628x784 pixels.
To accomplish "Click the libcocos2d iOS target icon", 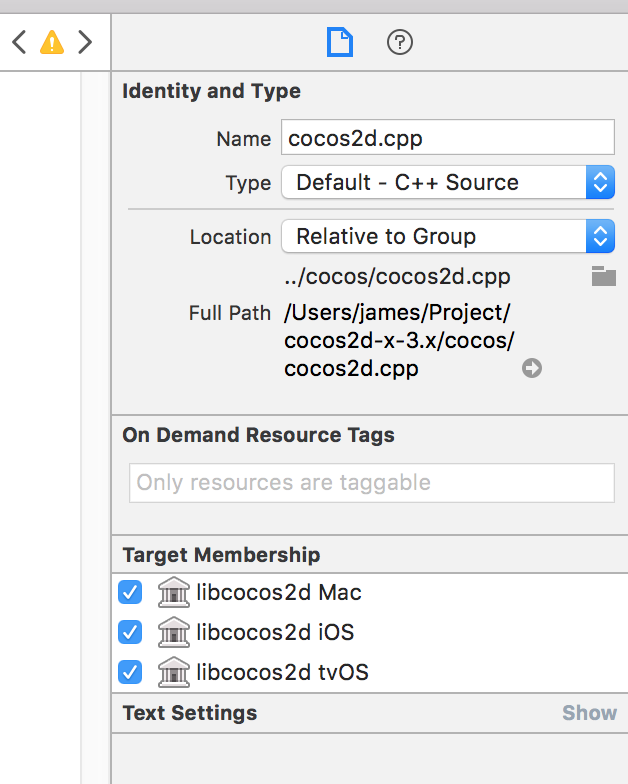I will (174, 632).
